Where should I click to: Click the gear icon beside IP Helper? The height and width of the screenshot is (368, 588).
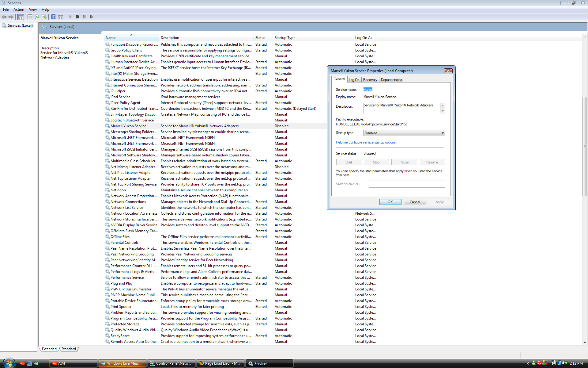[107, 91]
